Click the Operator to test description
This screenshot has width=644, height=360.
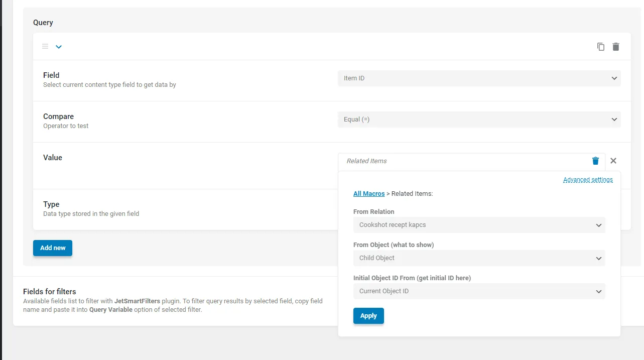coord(66,126)
